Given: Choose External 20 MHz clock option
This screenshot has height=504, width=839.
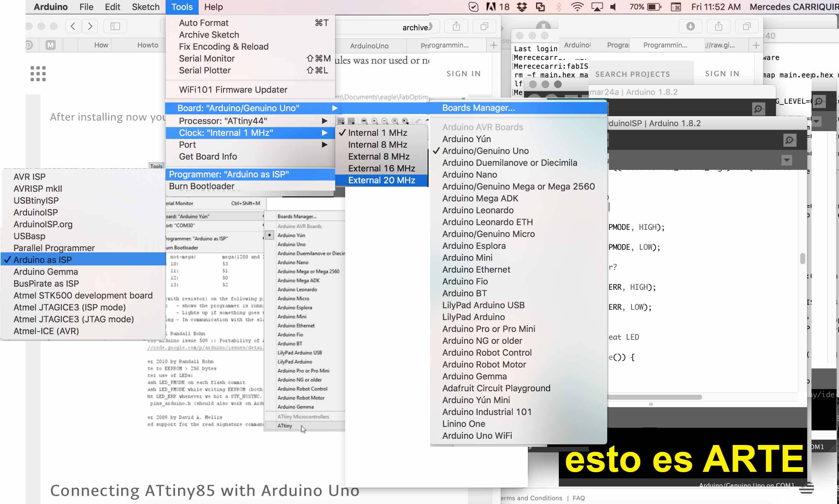Looking at the screenshot, I should 382,180.
